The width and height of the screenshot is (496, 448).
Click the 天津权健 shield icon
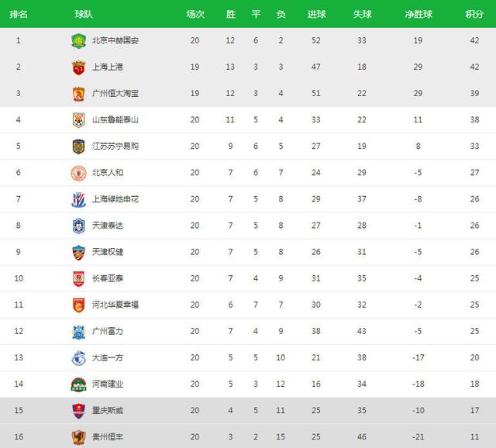(x=78, y=253)
